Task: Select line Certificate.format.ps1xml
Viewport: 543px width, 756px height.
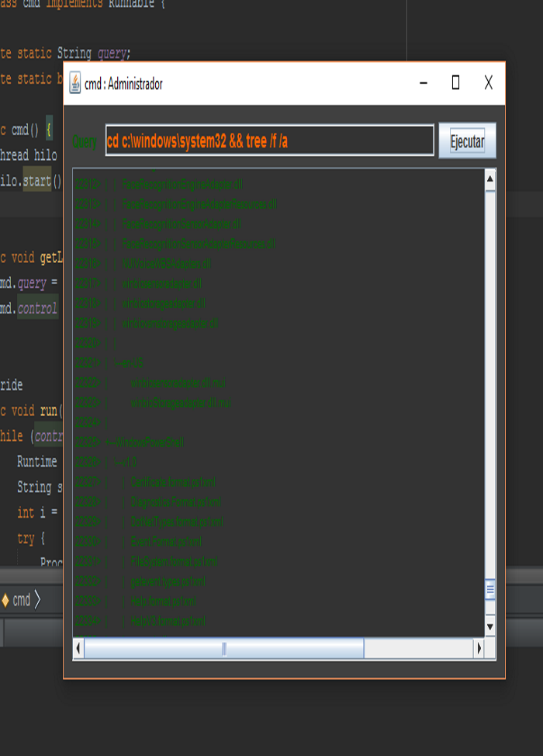Action: coord(173,482)
